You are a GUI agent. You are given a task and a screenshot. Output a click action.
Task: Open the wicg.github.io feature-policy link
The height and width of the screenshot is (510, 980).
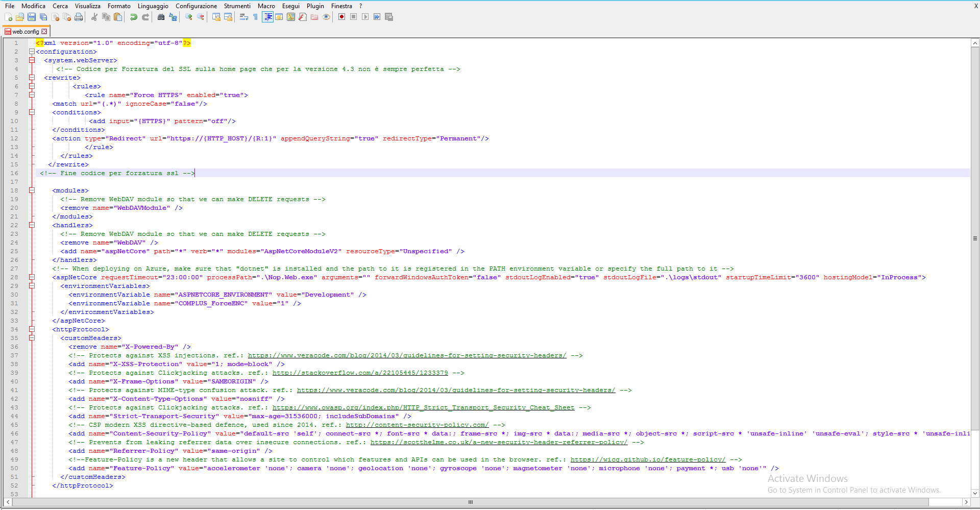[648, 459]
